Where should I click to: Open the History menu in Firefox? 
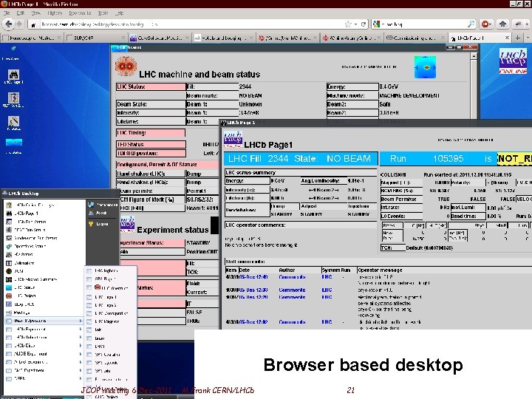pyautogui.click(x=55, y=13)
